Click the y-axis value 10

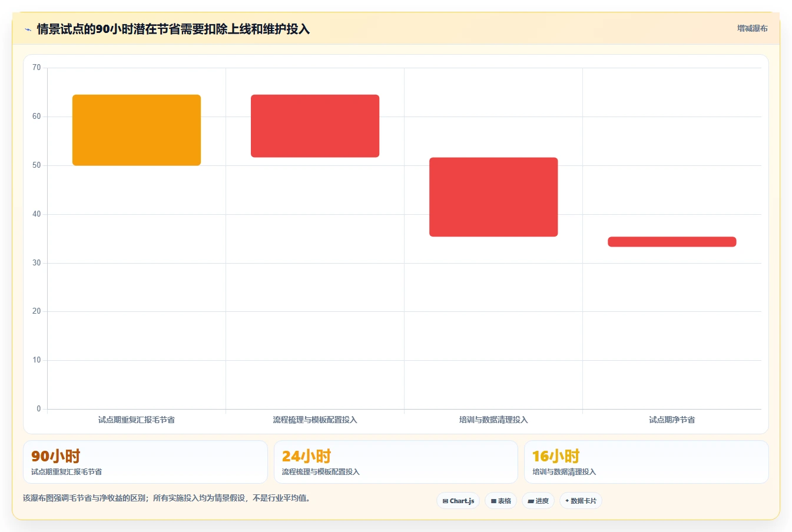pos(37,360)
